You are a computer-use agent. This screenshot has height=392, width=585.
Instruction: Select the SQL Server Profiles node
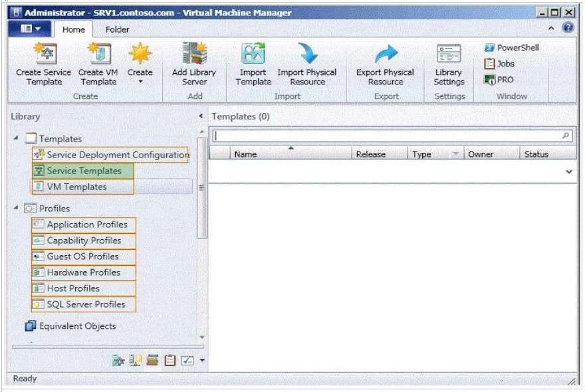point(84,304)
